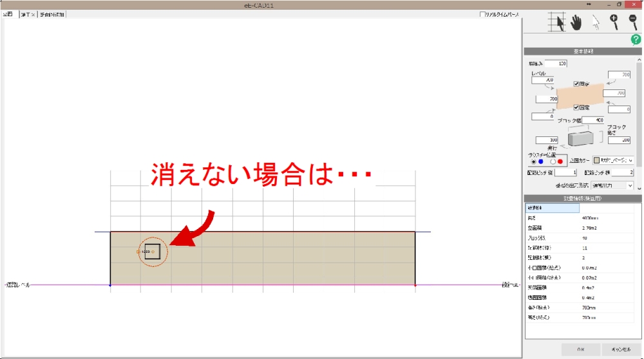Select the grid selection arrow tool

[x=556, y=22]
